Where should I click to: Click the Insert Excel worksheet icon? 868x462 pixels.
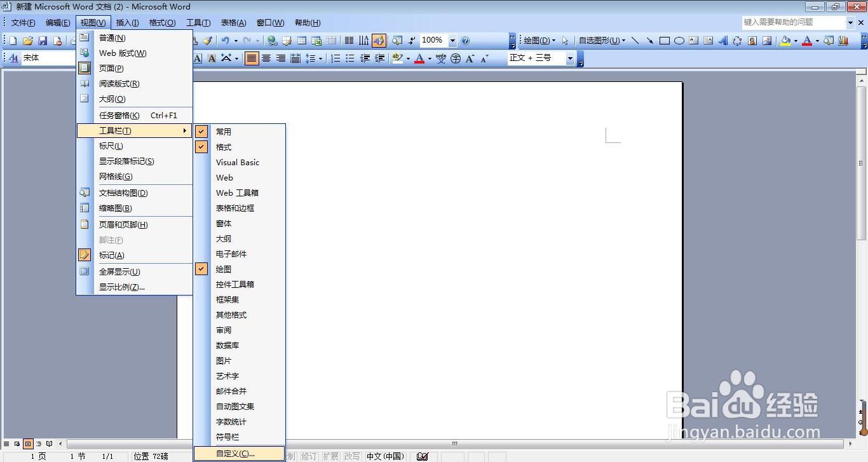tap(316, 41)
